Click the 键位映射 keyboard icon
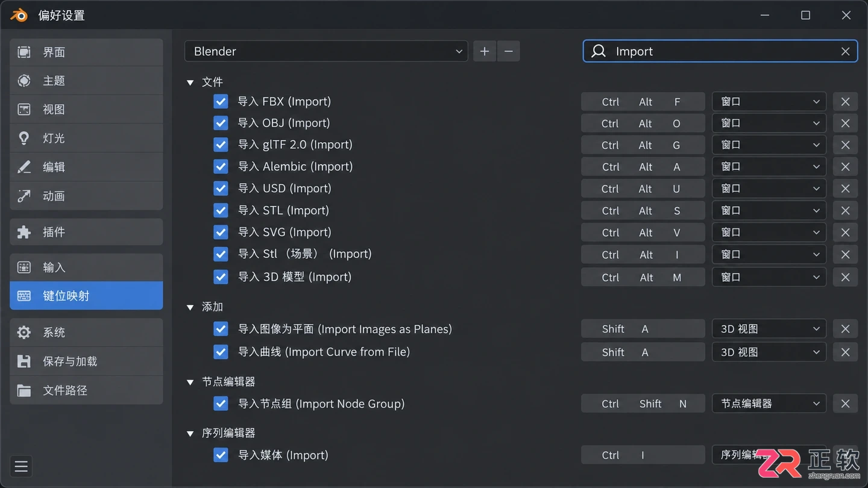The height and width of the screenshot is (488, 868). tap(24, 296)
